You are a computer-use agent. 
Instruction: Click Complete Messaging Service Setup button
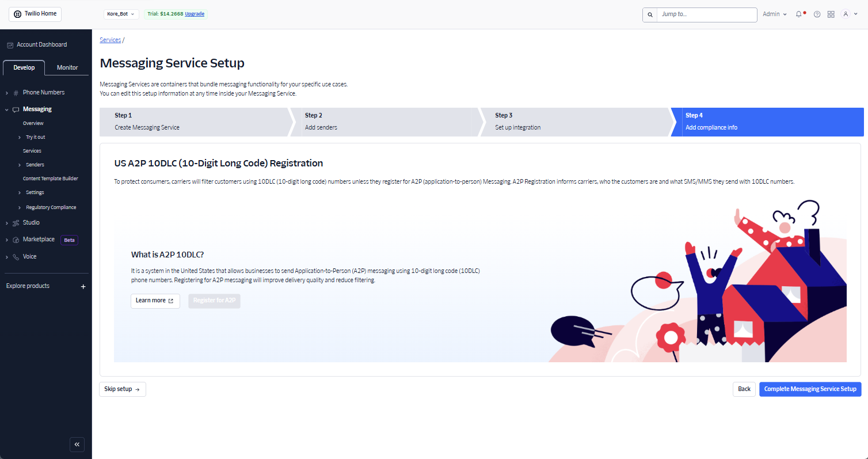(810, 389)
